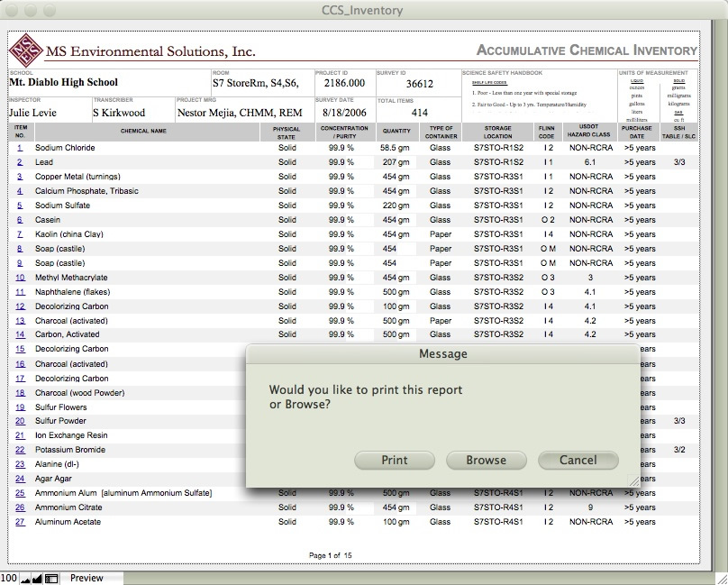Click the 100 zoom percentage box

point(9,579)
